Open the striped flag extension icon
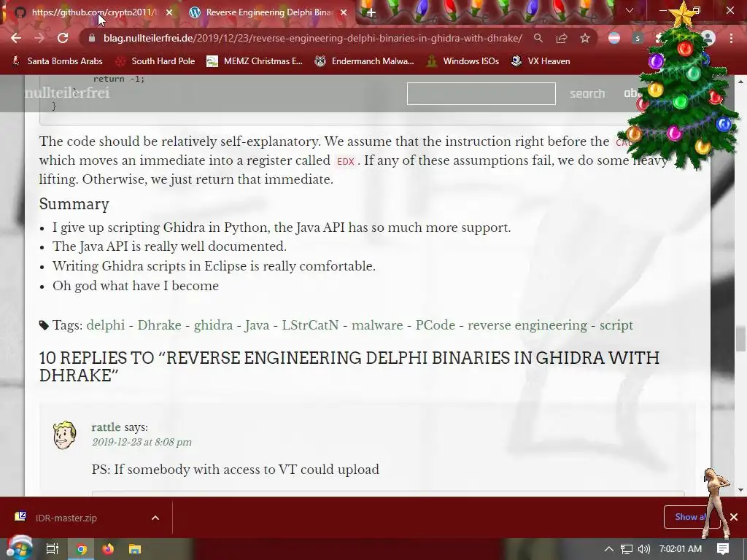The image size is (747, 560). tap(614, 38)
